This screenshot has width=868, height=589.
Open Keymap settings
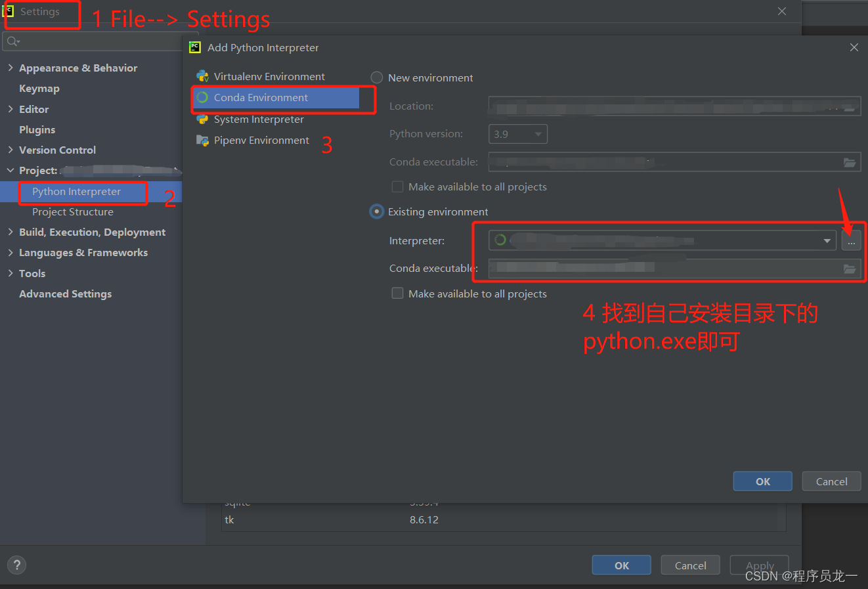(39, 88)
